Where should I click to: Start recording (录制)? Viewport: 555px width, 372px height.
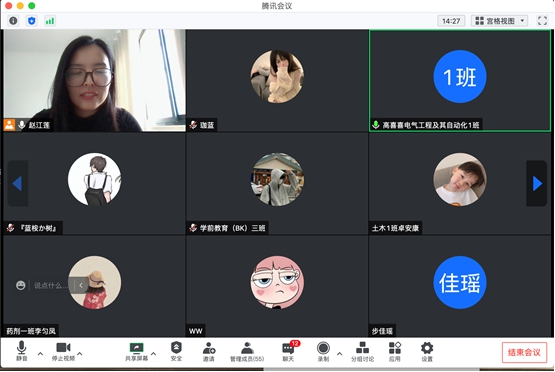(323, 352)
